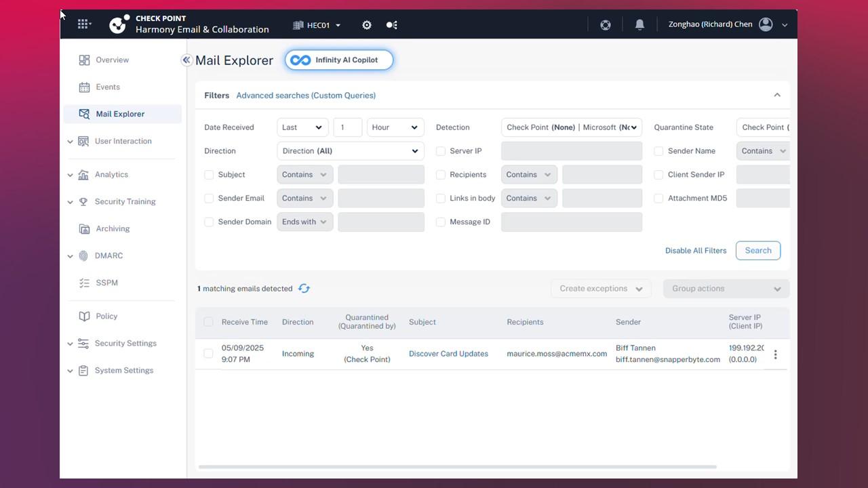Click the user avatar icon
Viewport: 868px width, 488px height.
(x=766, y=24)
